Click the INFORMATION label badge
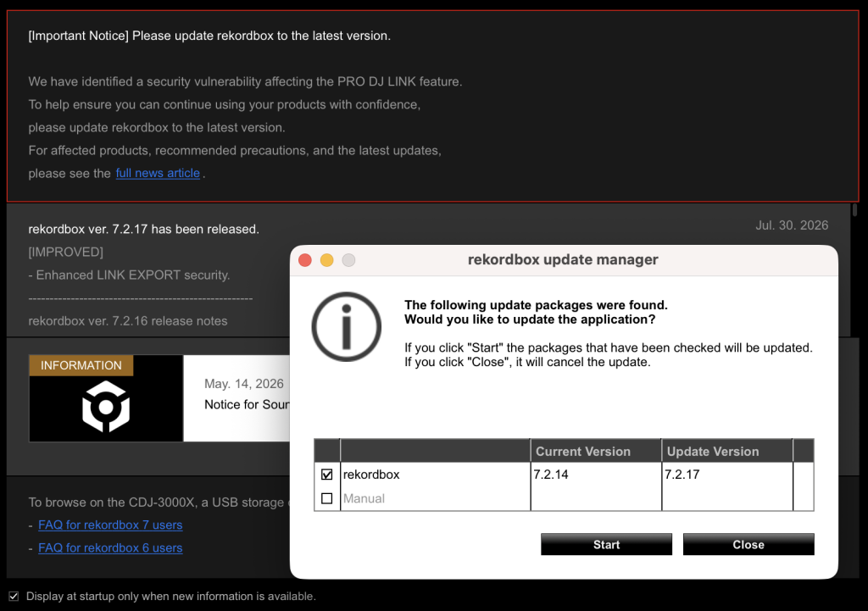868x611 pixels. (81, 365)
